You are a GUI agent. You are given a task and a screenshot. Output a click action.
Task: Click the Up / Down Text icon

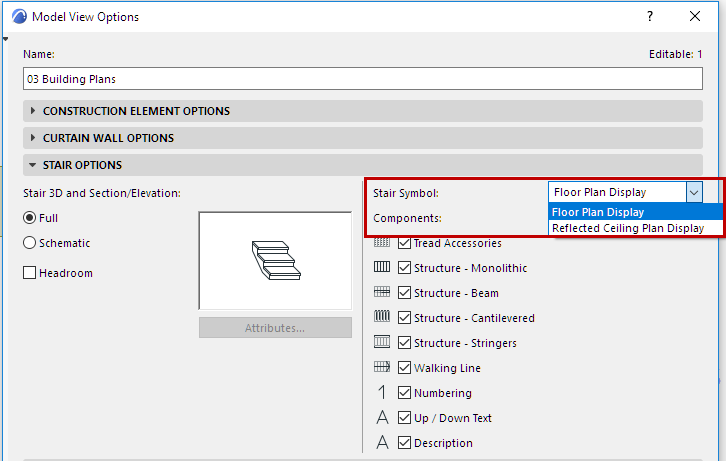click(382, 418)
